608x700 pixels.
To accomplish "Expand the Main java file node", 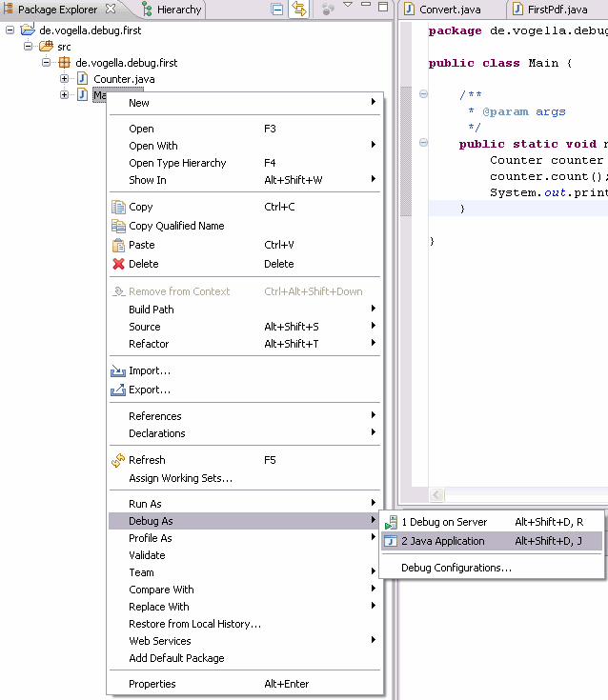I will click(64, 94).
